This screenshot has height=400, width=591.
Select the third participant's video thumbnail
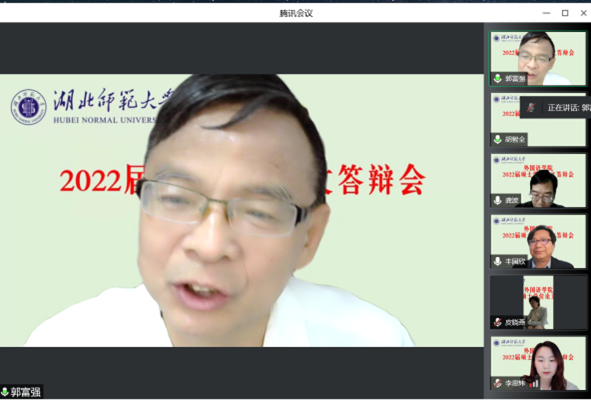tap(538, 180)
